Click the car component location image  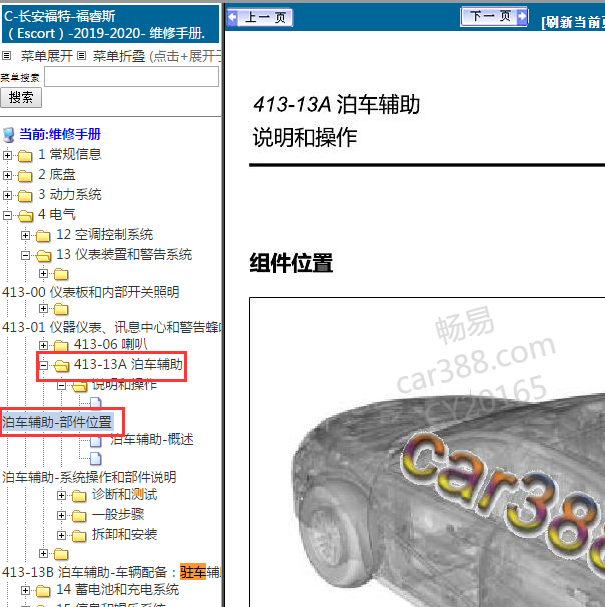[427, 452]
